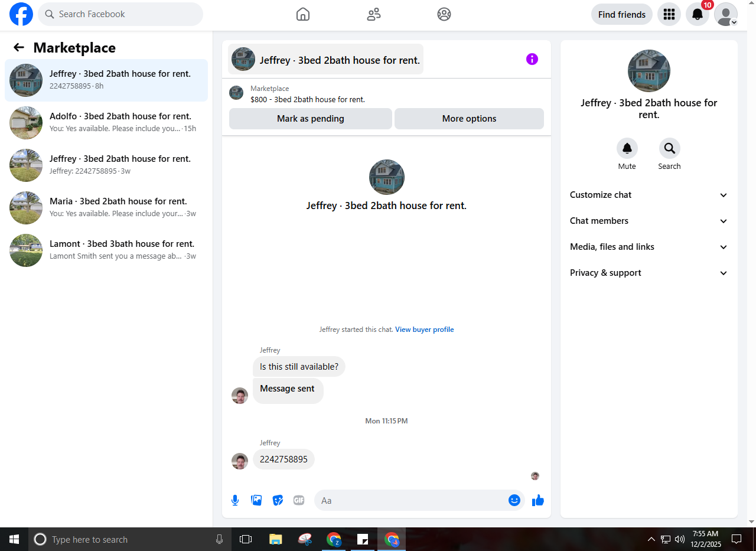Expand Media, files and links section
The height and width of the screenshot is (551, 756).
tap(649, 247)
